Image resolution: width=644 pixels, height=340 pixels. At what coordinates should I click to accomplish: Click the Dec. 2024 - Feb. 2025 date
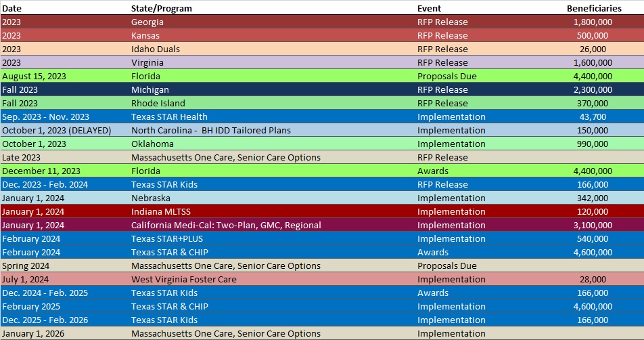(45, 293)
